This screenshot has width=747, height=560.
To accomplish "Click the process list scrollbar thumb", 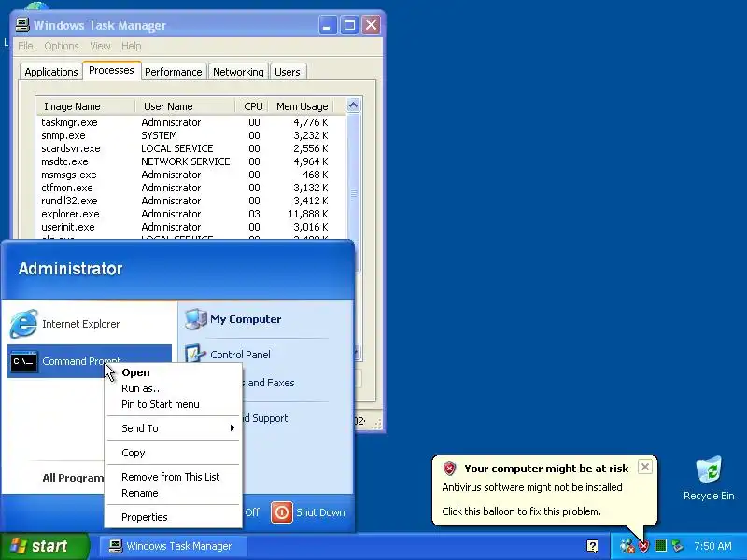I will coord(354,193).
